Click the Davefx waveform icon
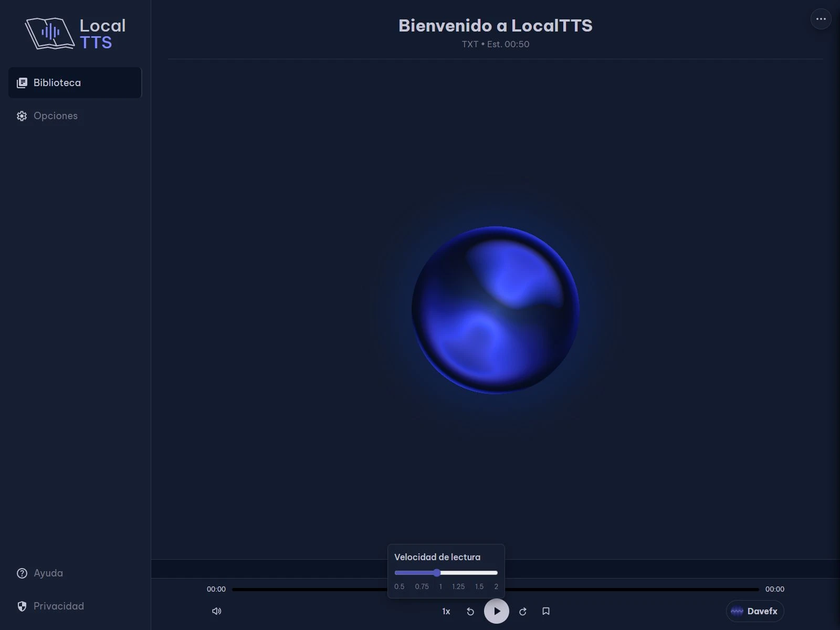This screenshot has height=630, width=840. 737,611
